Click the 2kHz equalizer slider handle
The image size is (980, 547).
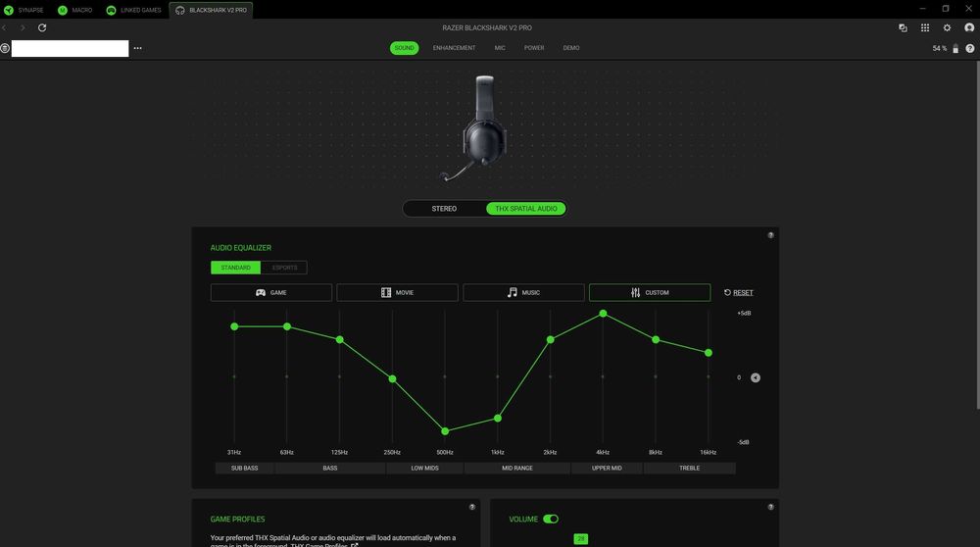550,339
